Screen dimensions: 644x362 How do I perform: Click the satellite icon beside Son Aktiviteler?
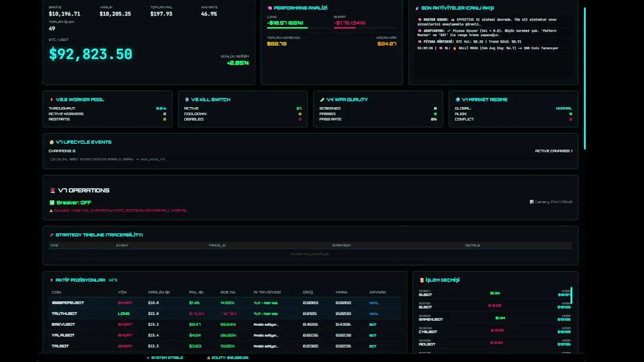tap(417, 8)
